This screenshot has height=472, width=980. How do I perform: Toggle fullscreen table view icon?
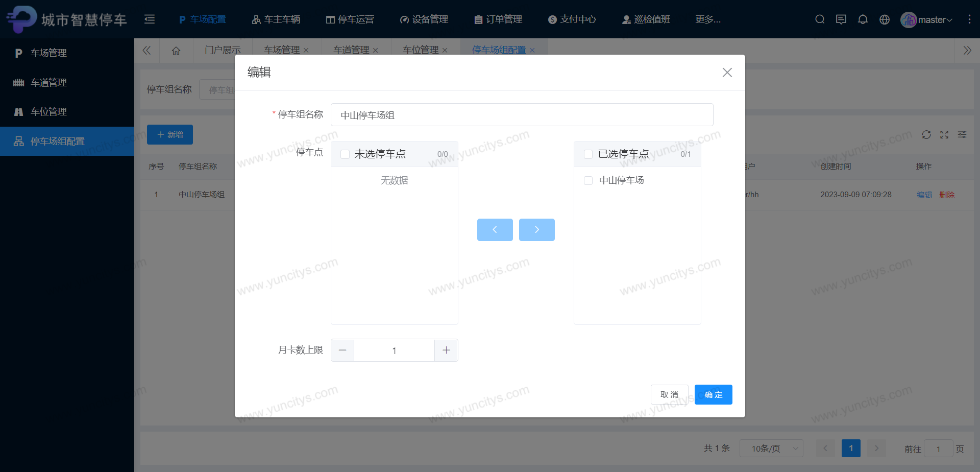pos(944,134)
